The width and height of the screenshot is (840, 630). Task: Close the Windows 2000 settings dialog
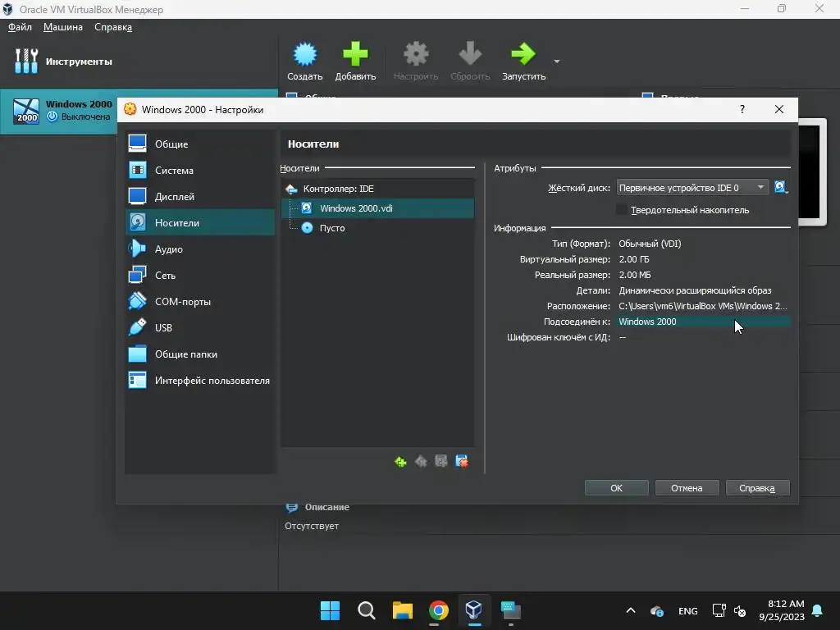click(779, 109)
